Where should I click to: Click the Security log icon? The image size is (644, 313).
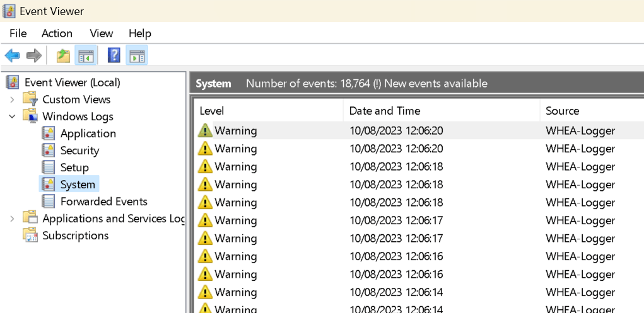pyautogui.click(x=48, y=151)
